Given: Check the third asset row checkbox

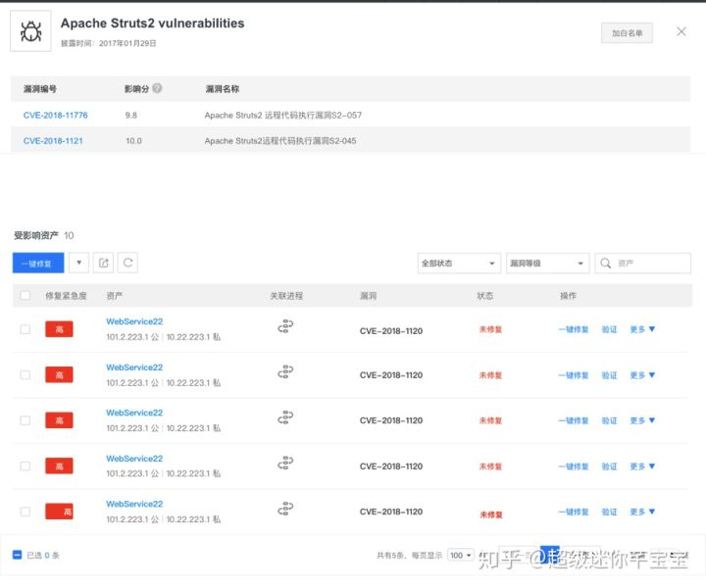Looking at the screenshot, I should click(25, 420).
